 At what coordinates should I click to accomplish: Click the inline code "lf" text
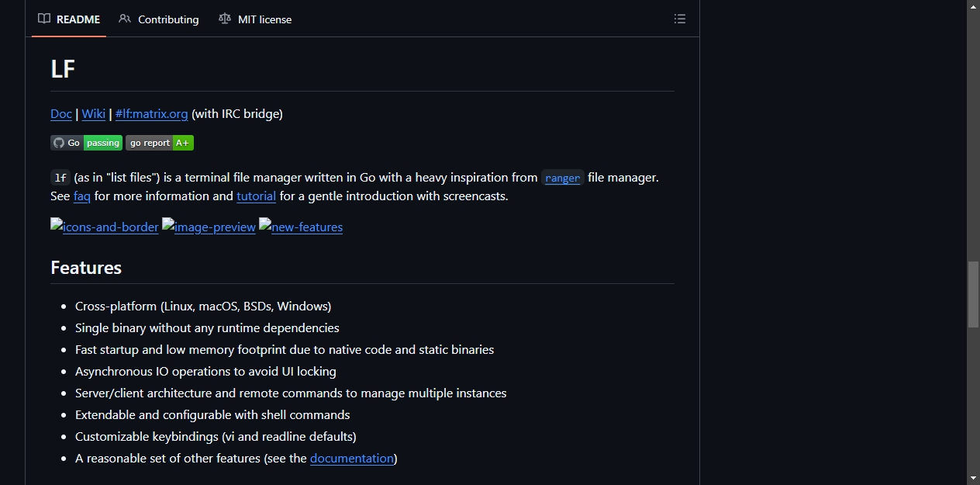60,178
